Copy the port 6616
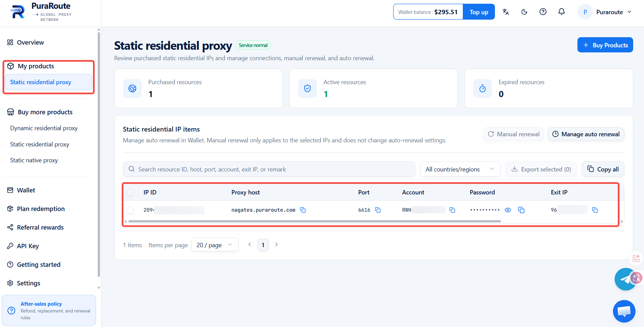Screen dimensions: 644x327 coord(378,210)
